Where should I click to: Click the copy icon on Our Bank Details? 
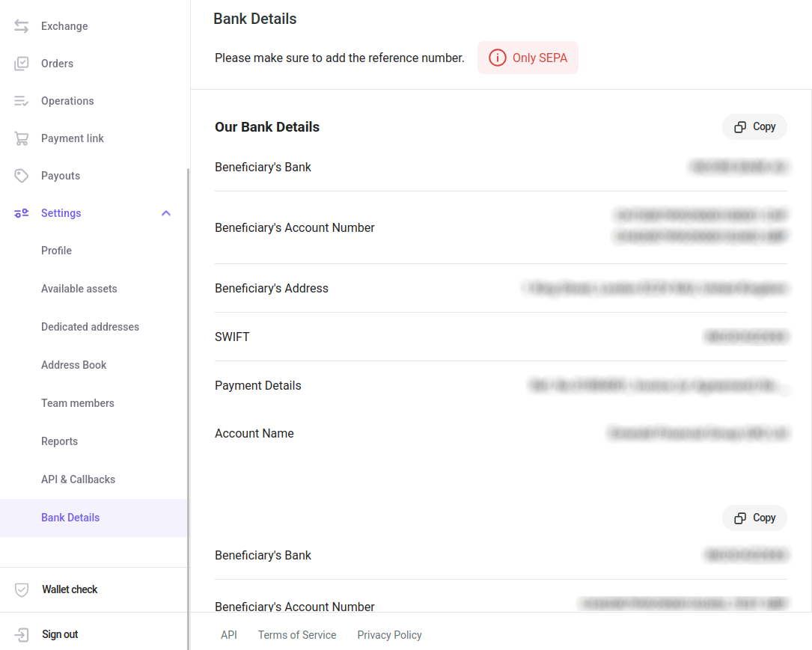pos(754,126)
